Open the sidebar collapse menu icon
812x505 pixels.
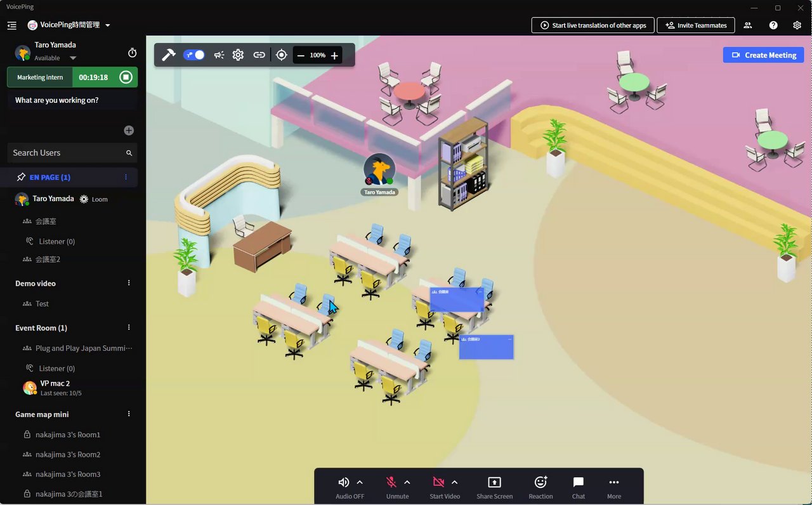click(x=11, y=25)
